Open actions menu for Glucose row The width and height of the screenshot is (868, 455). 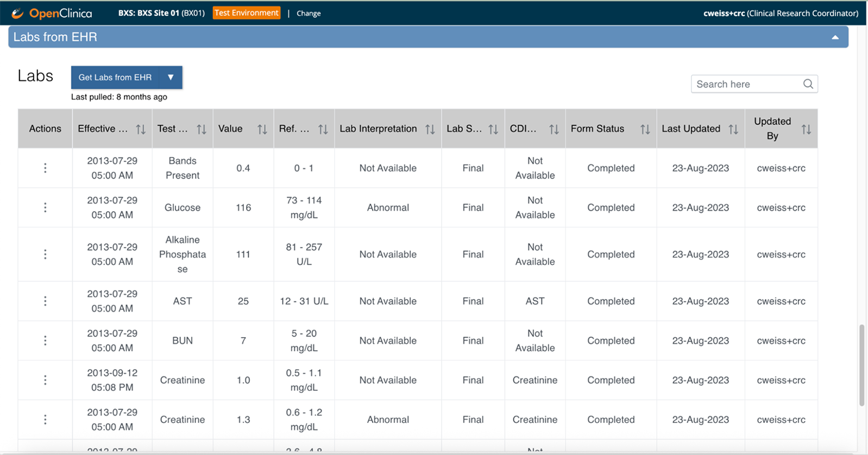pyautogui.click(x=45, y=207)
